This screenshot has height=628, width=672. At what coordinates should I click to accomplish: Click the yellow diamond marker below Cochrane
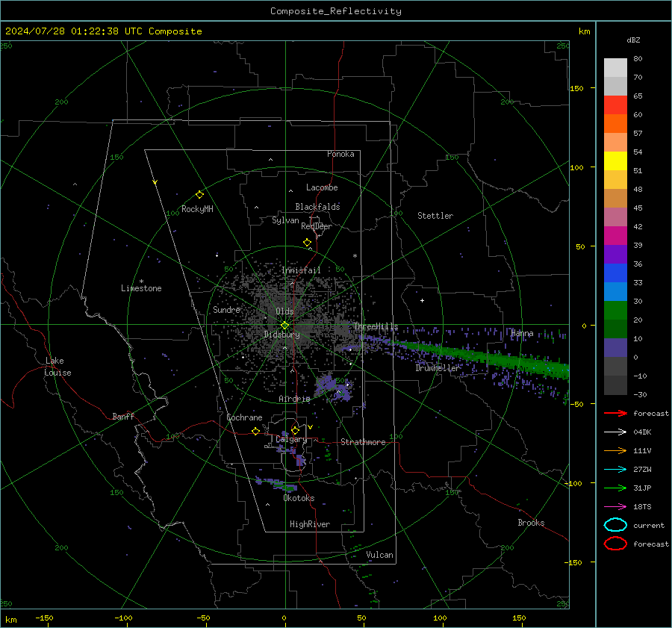point(256,431)
